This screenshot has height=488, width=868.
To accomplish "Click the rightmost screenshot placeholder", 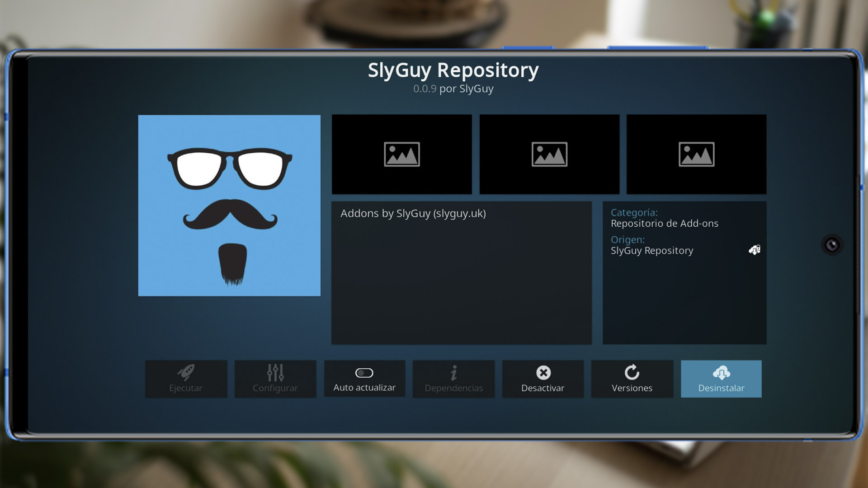I will point(696,154).
